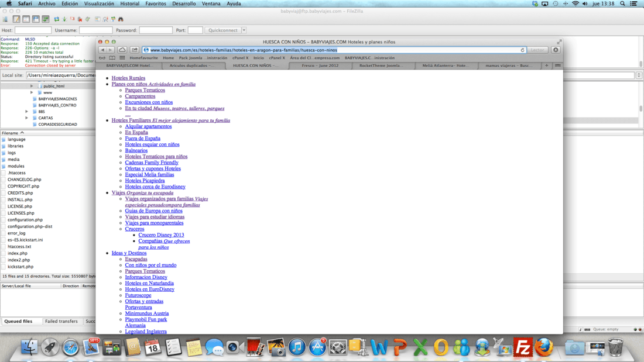Click FileZilla refresh file lists icon
This screenshot has width=644, height=362.
(x=57, y=19)
